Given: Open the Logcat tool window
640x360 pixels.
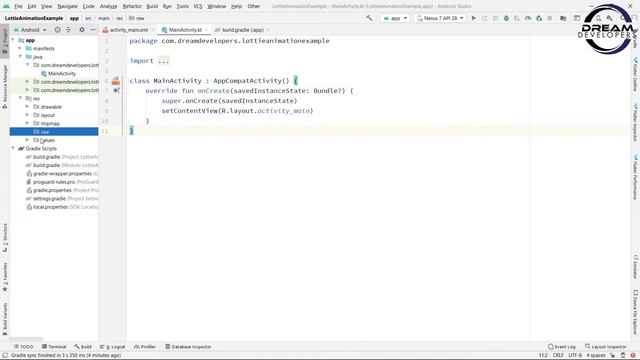Looking at the screenshot, I should coord(113,347).
